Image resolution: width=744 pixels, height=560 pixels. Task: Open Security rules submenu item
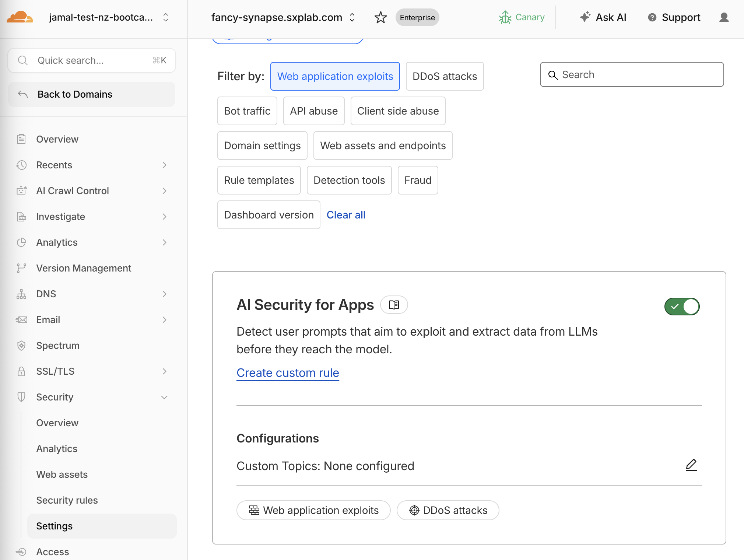(x=67, y=500)
